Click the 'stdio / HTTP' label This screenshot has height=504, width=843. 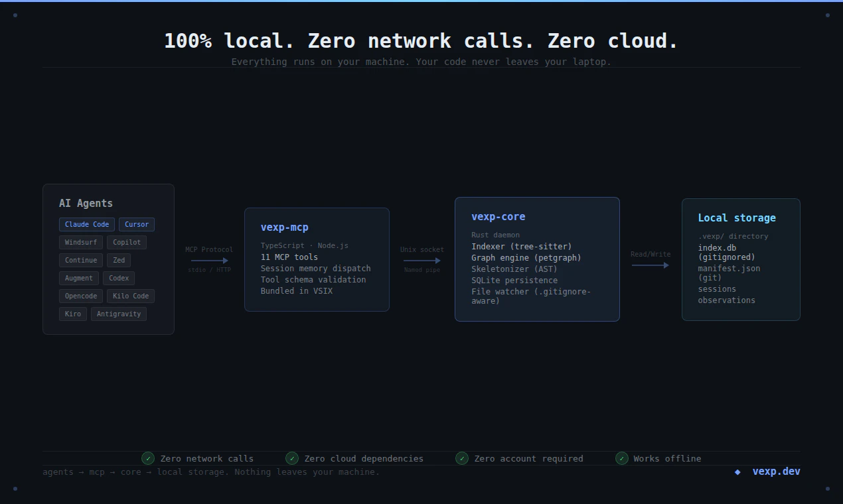pyautogui.click(x=210, y=270)
